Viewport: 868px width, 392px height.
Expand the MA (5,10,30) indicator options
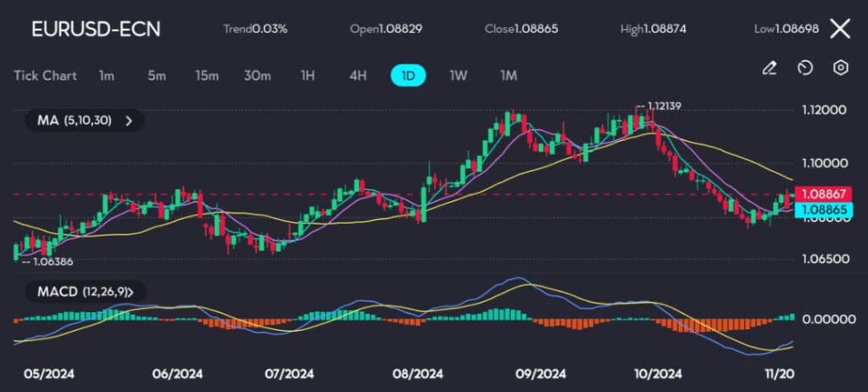84,120
